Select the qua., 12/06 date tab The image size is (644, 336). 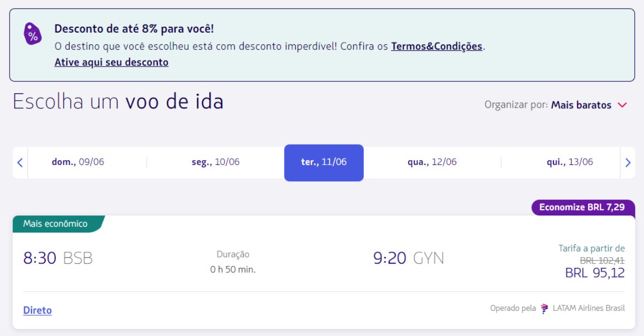point(432,162)
